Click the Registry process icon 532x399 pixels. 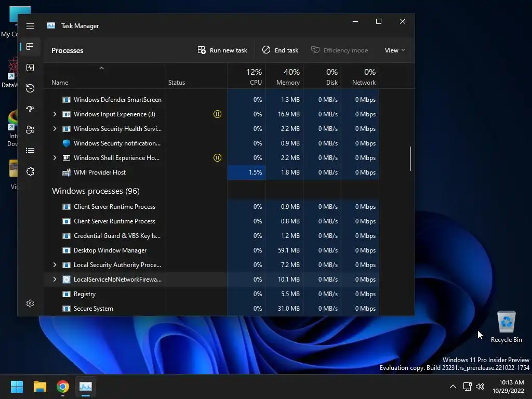click(x=66, y=294)
